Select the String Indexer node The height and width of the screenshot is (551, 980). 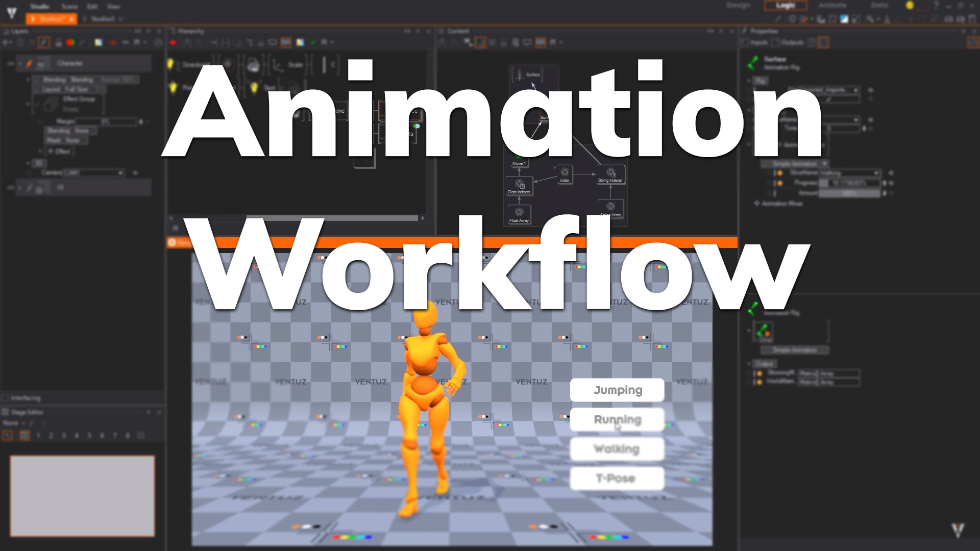tap(611, 174)
